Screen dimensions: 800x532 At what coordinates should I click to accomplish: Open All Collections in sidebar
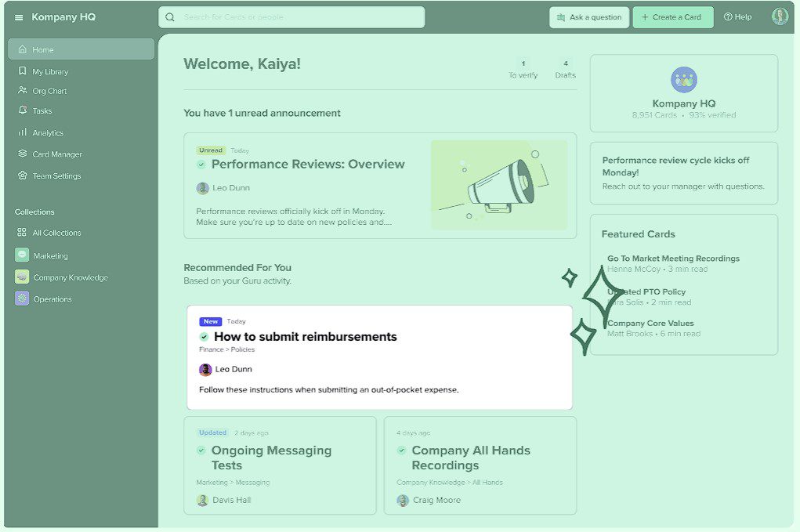(56, 233)
